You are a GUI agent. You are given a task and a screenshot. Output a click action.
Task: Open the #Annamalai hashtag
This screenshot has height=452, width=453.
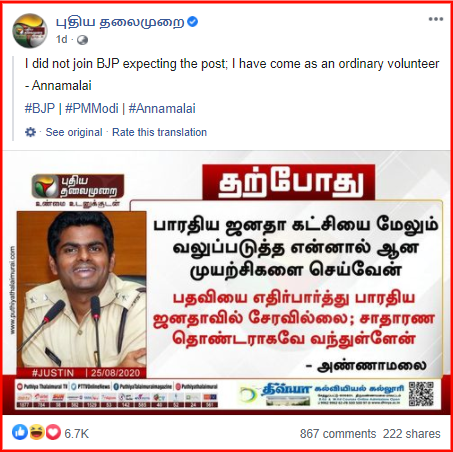pos(162,109)
